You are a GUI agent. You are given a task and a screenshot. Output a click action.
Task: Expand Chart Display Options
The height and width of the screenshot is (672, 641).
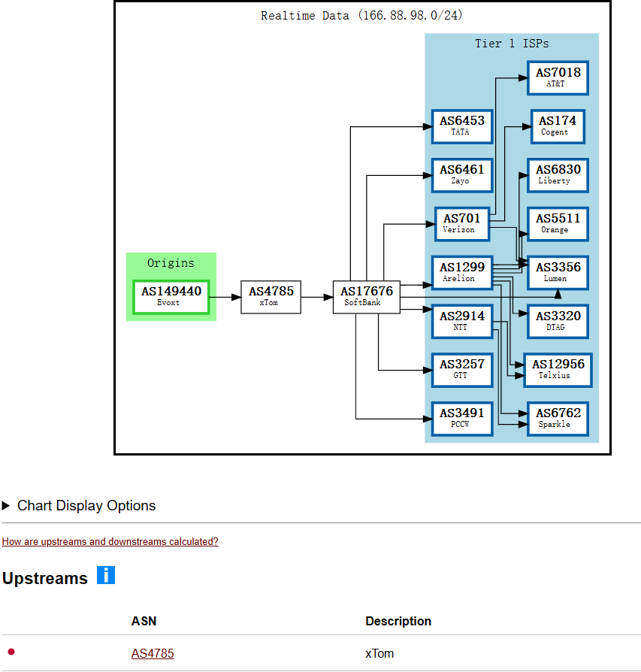click(x=79, y=506)
